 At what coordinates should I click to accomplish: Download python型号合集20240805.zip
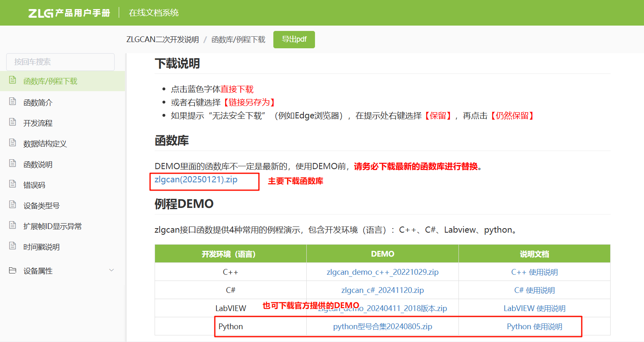tap(383, 326)
